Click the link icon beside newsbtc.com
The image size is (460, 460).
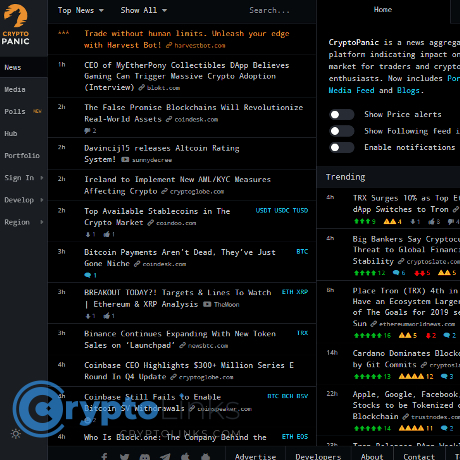[x=182, y=345]
